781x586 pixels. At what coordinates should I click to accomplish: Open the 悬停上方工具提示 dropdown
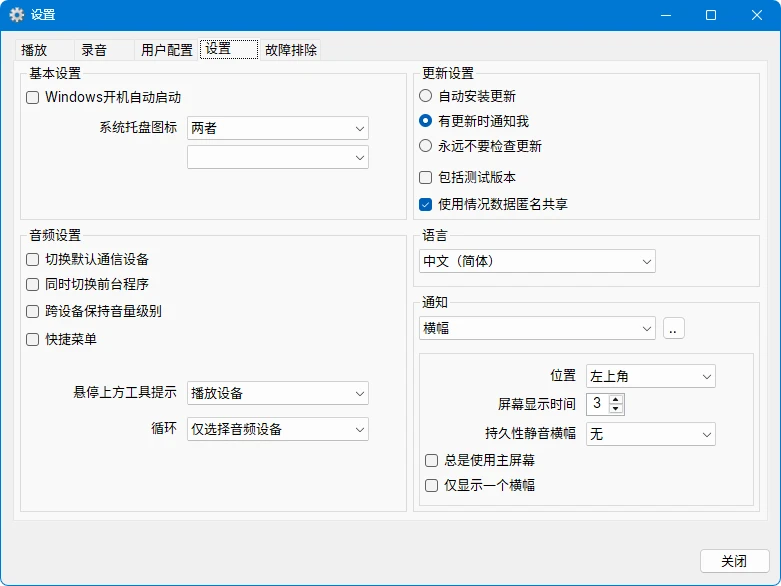(278, 393)
